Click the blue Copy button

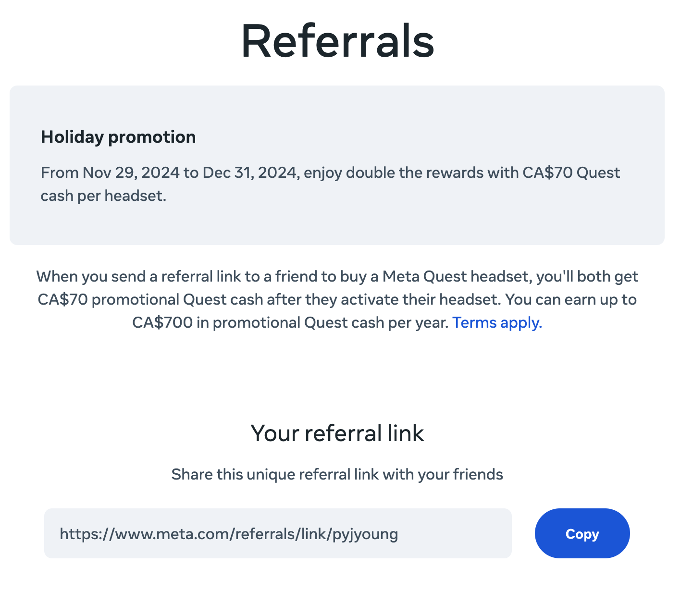[x=582, y=533]
